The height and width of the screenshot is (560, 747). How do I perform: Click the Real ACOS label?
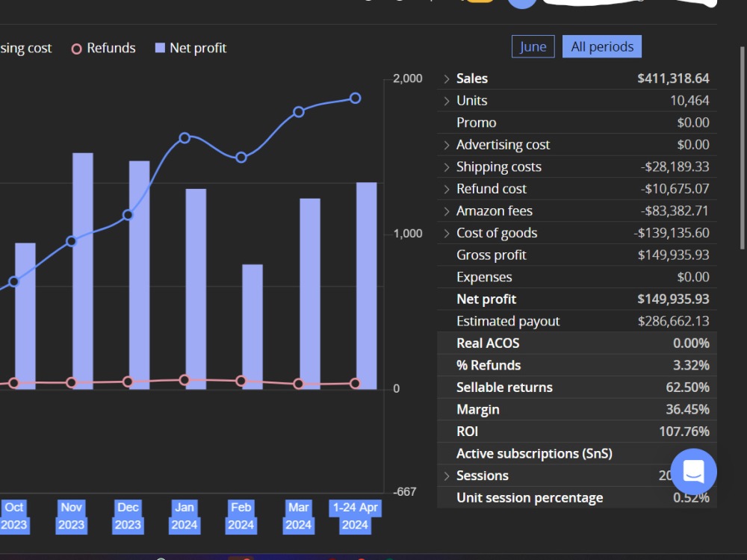(x=488, y=343)
